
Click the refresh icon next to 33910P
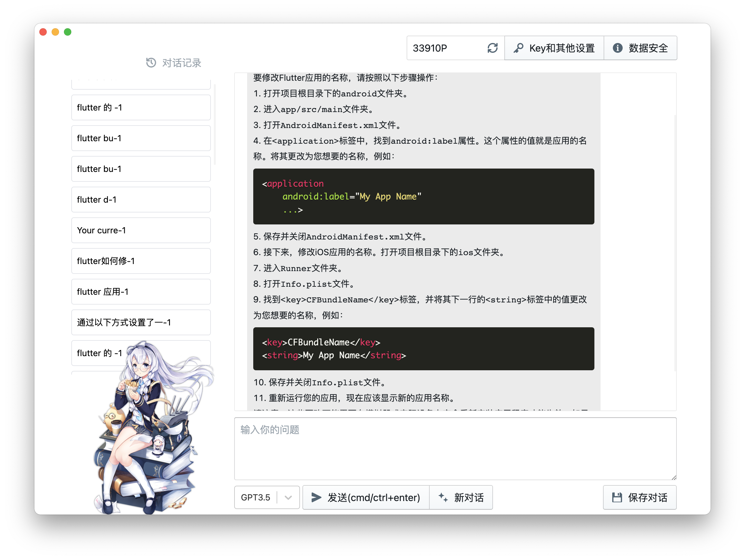pyautogui.click(x=492, y=48)
